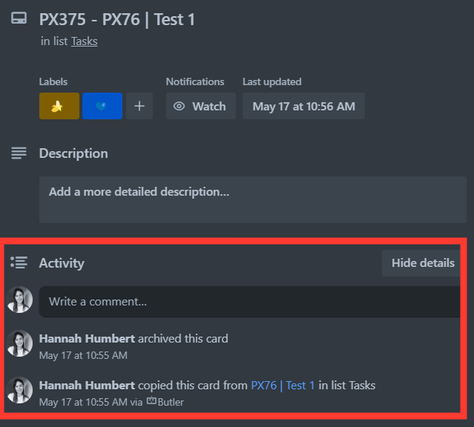This screenshot has width=474, height=427.
Task: Click the Write a comment field
Action: click(250, 302)
